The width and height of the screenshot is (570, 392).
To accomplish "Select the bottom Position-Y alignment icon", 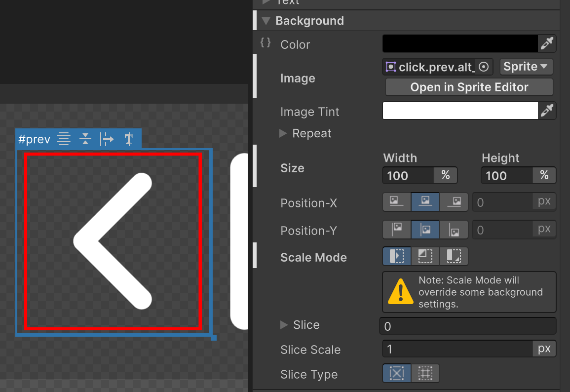I will tap(454, 230).
